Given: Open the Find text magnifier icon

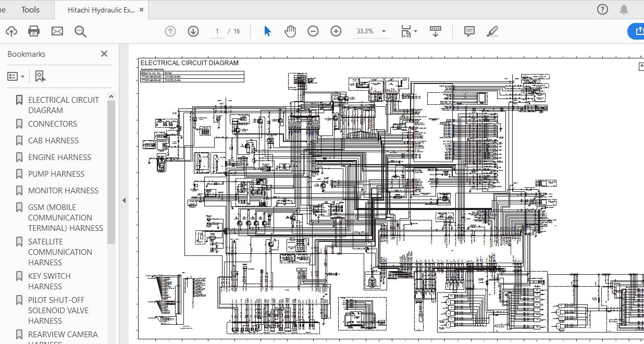Looking at the screenshot, I should click(x=80, y=31).
